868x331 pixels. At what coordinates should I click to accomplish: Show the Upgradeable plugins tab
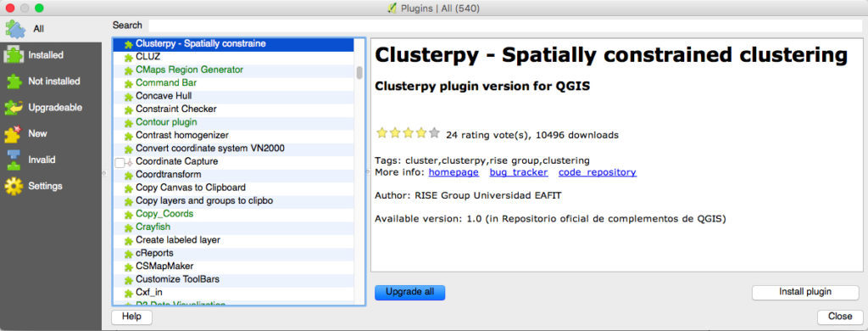click(51, 107)
